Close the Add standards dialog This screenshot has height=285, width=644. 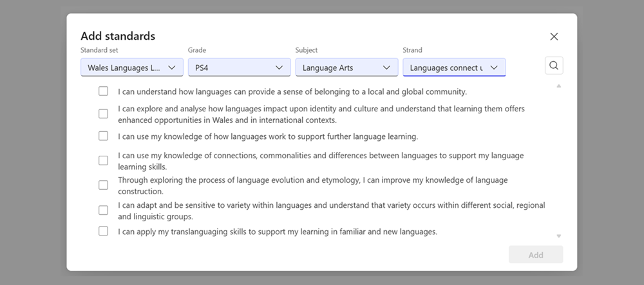click(554, 37)
